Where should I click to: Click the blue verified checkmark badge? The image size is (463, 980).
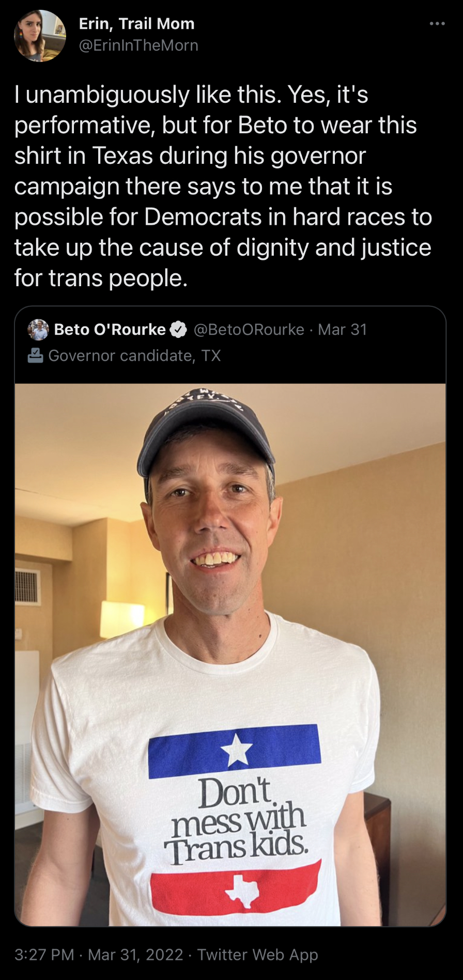tap(178, 330)
